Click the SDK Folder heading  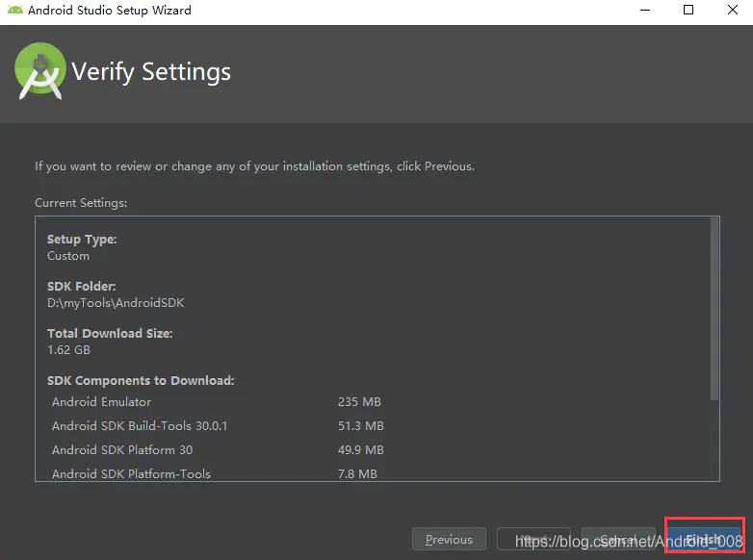pyautogui.click(x=82, y=287)
